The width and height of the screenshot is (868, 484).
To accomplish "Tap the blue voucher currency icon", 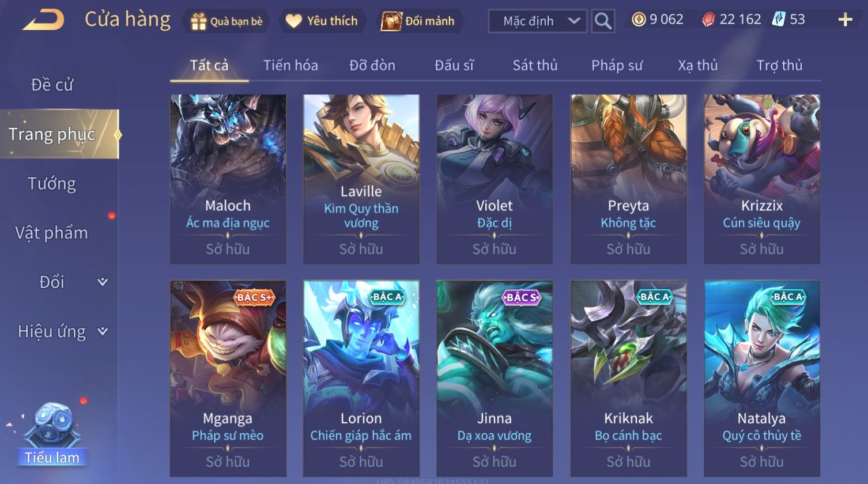I will click(779, 19).
